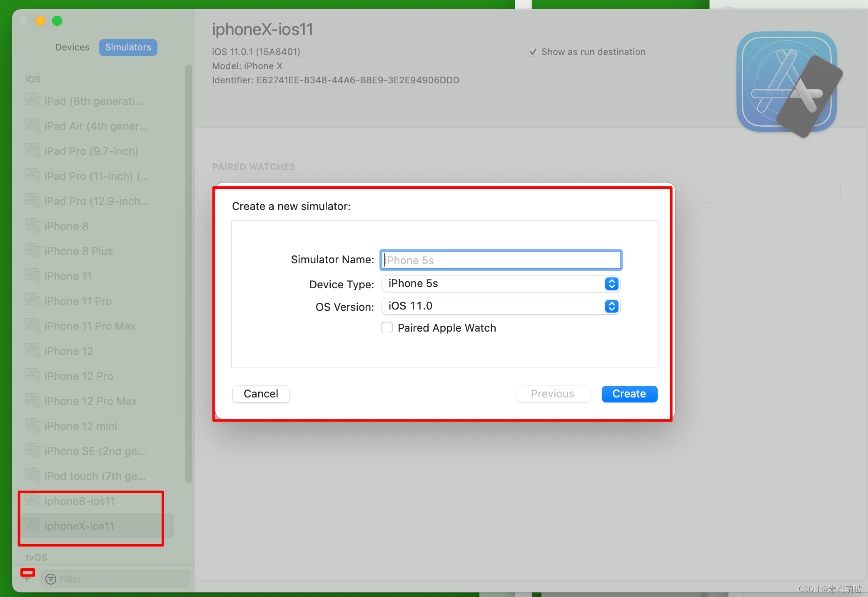
Task: Click the simulator icon beside iPhone 12 Pro Max
Action: (32, 401)
